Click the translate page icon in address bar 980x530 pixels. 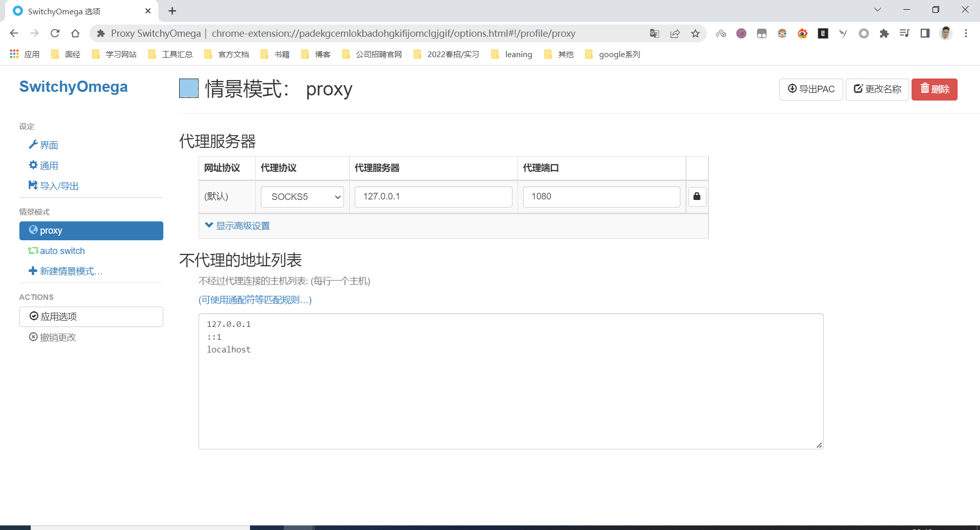click(654, 34)
